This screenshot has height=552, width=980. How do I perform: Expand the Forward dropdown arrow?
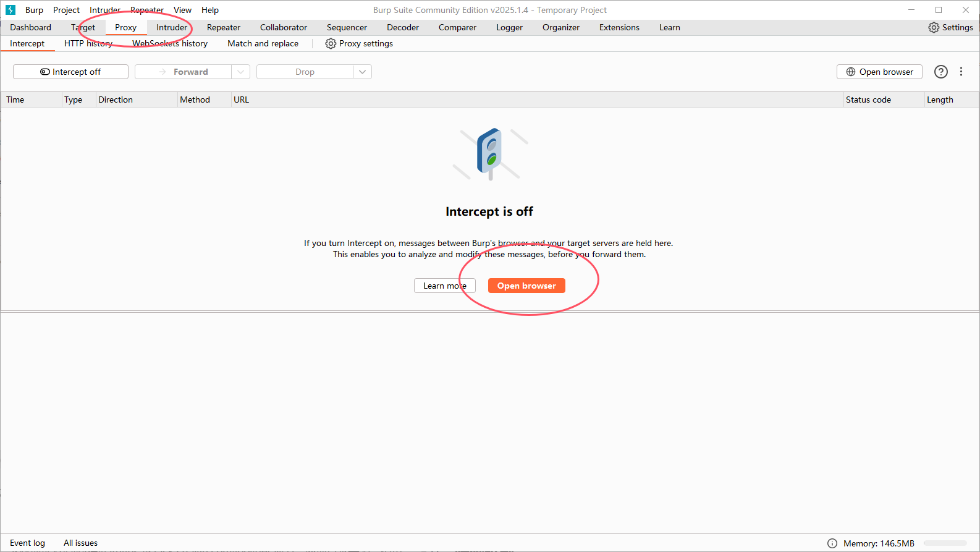(x=241, y=72)
